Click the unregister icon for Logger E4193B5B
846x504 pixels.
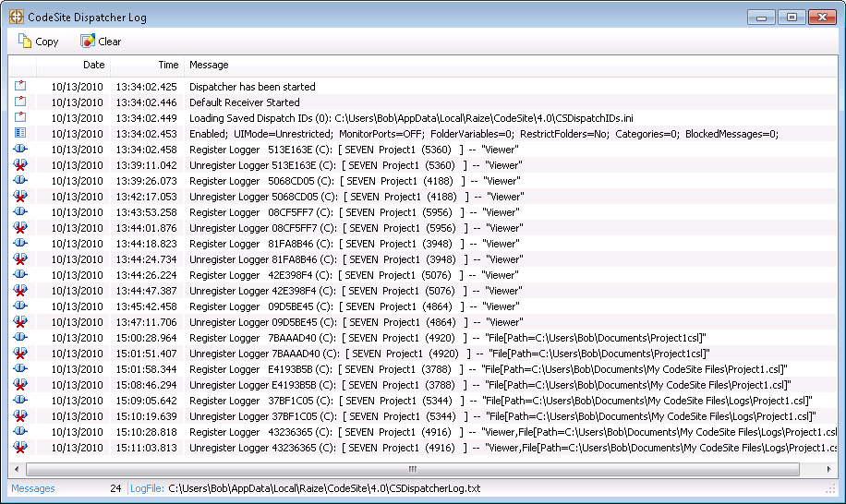(x=20, y=384)
